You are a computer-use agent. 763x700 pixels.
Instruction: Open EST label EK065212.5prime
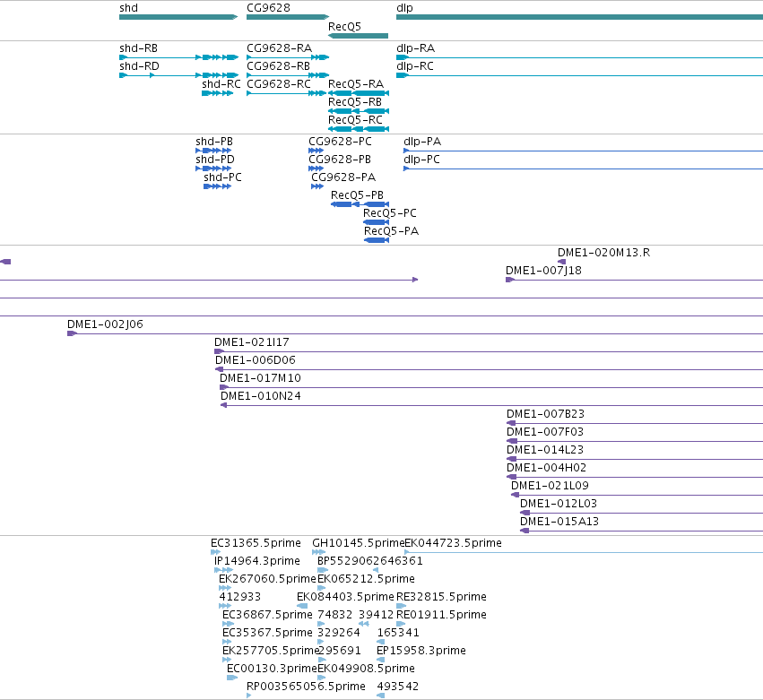(366, 580)
